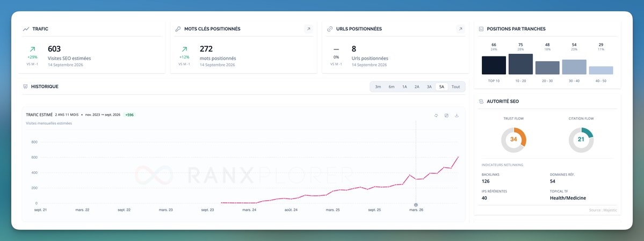Click the +596 badge in chart header
Image resolution: width=644 pixels, height=241 pixels.
pos(129,115)
